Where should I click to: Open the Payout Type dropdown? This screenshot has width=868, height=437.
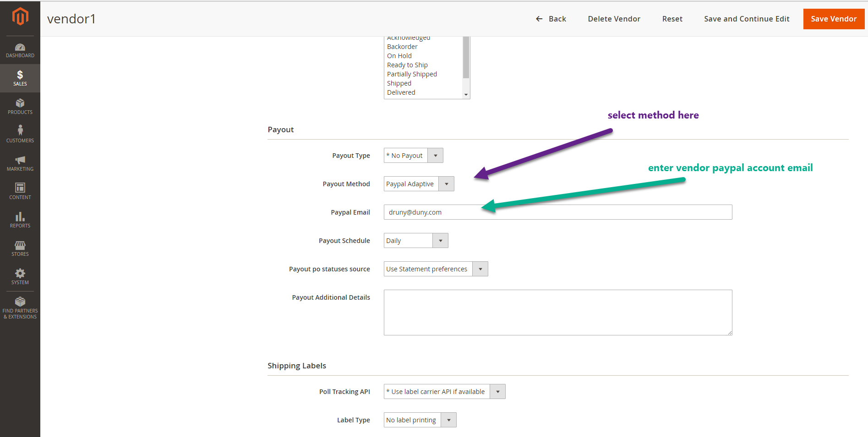(413, 156)
